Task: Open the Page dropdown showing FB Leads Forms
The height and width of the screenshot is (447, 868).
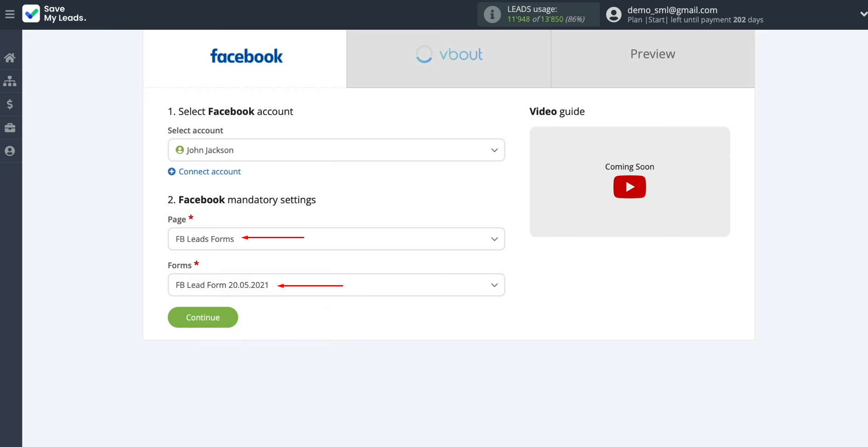Action: pyautogui.click(x=336, y=239)
